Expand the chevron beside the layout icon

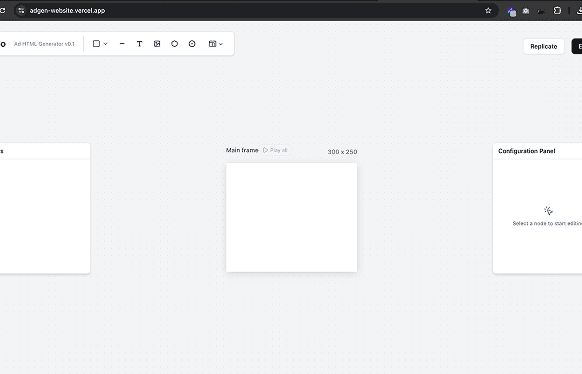(221, 44)
